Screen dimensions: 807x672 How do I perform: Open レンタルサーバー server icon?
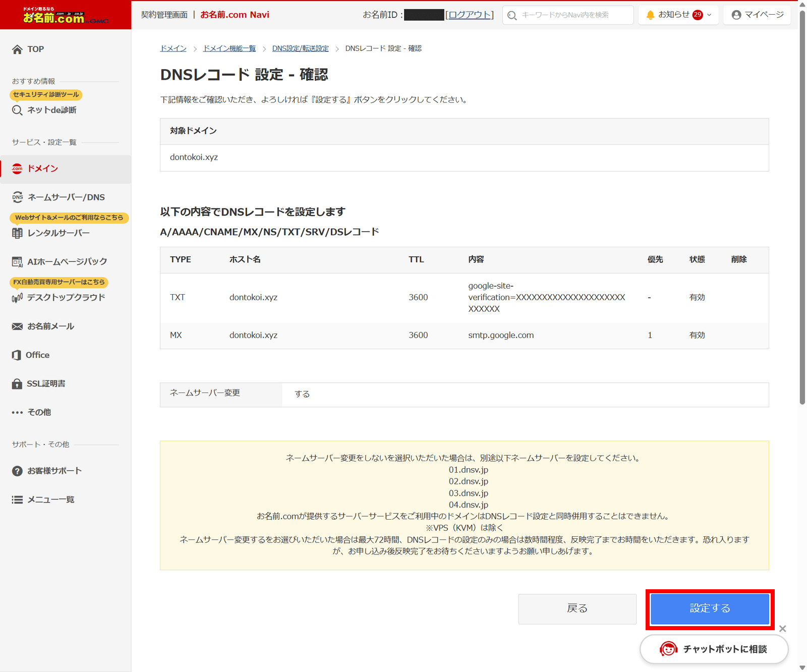click(17, 233)
